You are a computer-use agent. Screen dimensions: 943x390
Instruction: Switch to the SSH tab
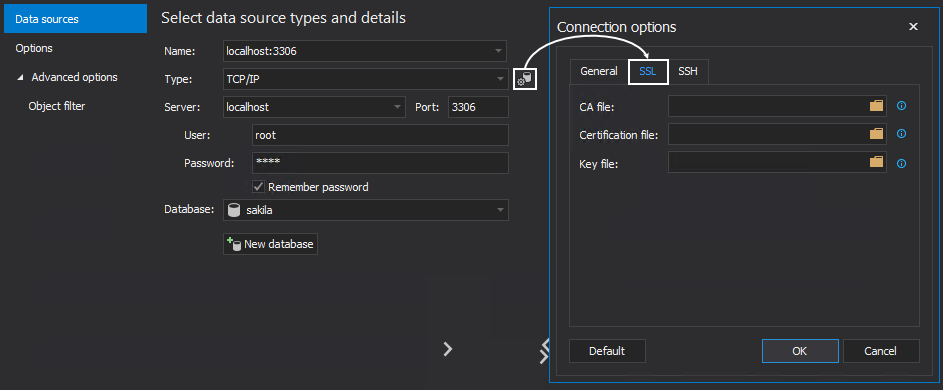(x=688, y=72)
